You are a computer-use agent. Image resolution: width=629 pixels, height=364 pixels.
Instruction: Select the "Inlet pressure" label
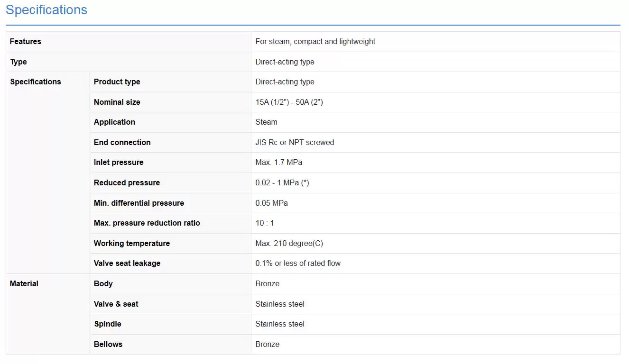(119, 163)
